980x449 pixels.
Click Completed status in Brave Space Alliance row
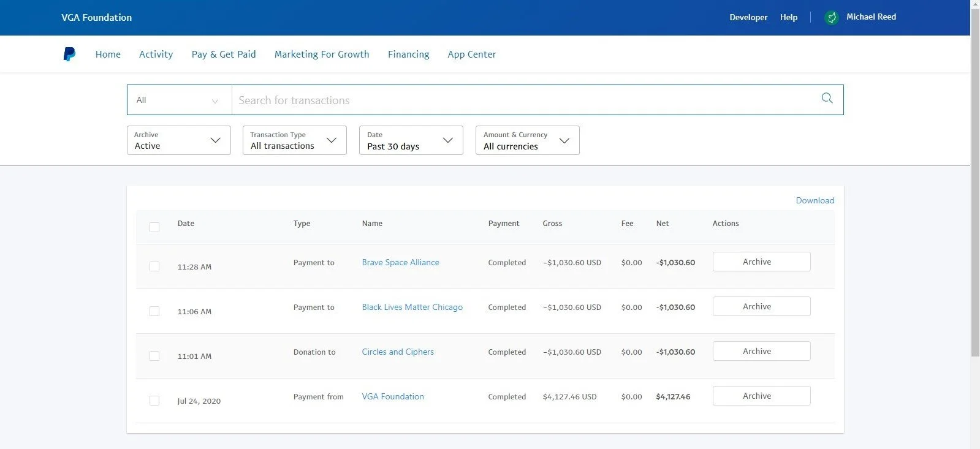point(507,263)
